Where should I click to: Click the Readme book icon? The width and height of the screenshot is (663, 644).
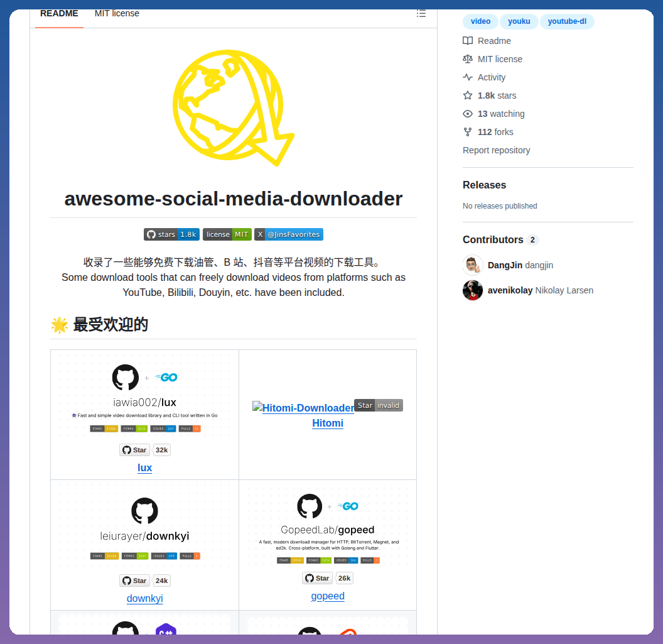[x=468, y=41]
